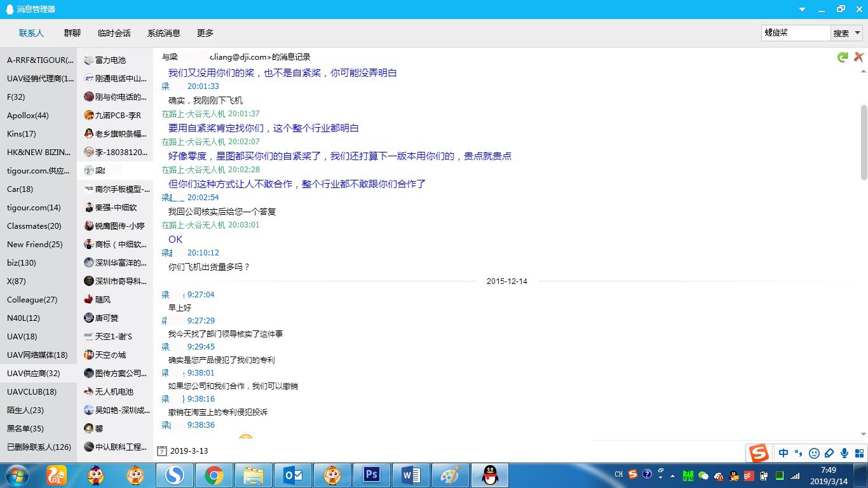Click the search field containing 螺旋桨
The height and width of the screenshot is (488, 868).
click(x=796, y=33)
